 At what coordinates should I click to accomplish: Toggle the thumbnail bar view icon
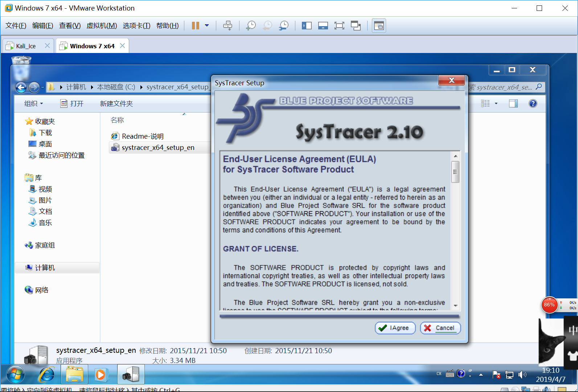coord(323,25)
